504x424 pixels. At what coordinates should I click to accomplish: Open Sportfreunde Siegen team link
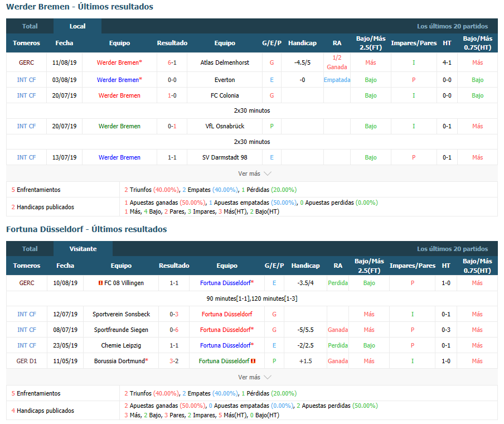(x=121, y=330)
